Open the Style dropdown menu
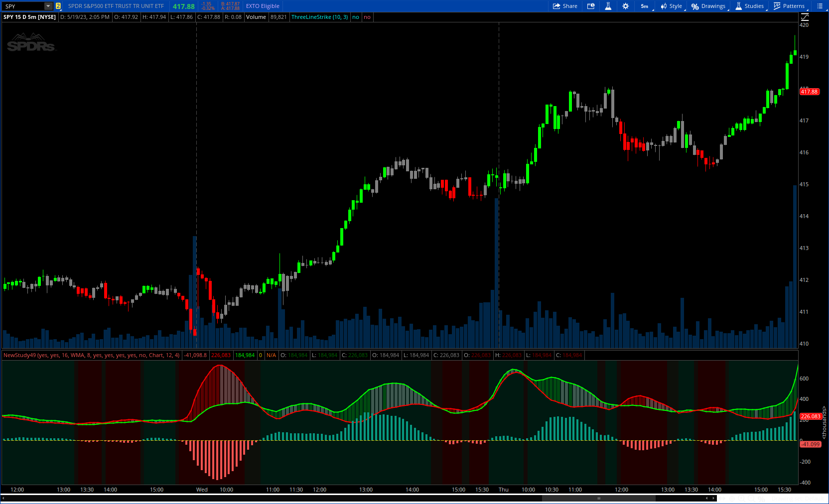829x504 pixels. (671, 6)
